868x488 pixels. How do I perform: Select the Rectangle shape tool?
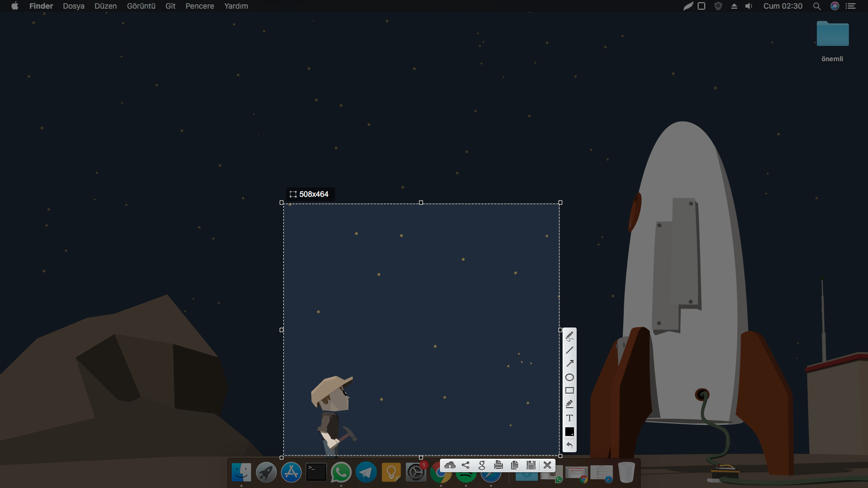569,390
